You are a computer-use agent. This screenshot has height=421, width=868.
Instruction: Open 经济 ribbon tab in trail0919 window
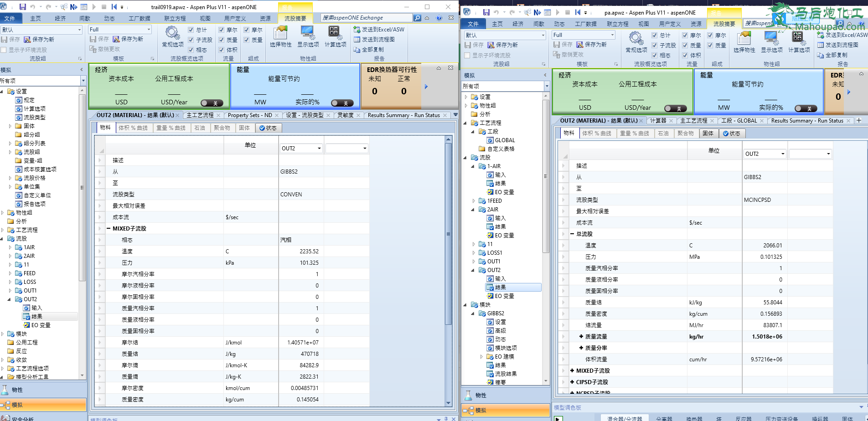point(60,19)
